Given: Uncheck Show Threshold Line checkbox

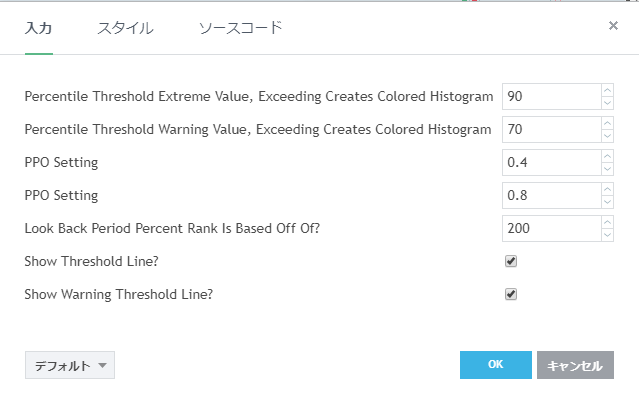Looking at the screenshot, I should click(511, 261).
